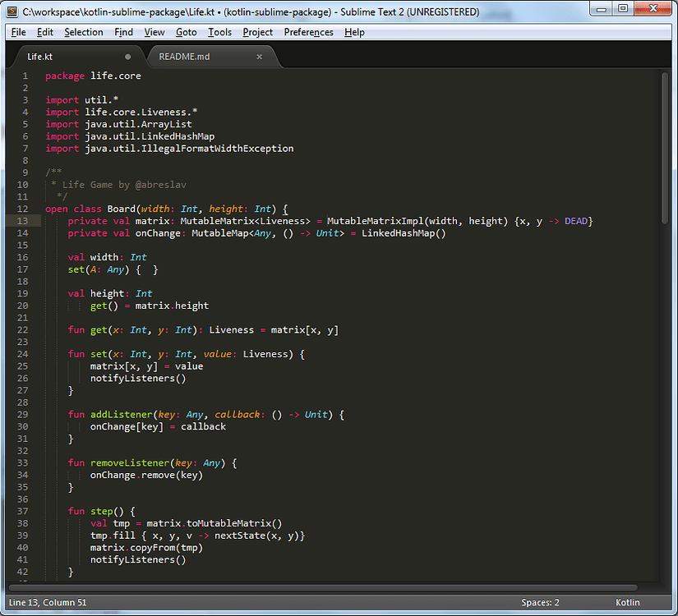Open the Project menu
The image size is (678, 616).
tap(257, 32)
